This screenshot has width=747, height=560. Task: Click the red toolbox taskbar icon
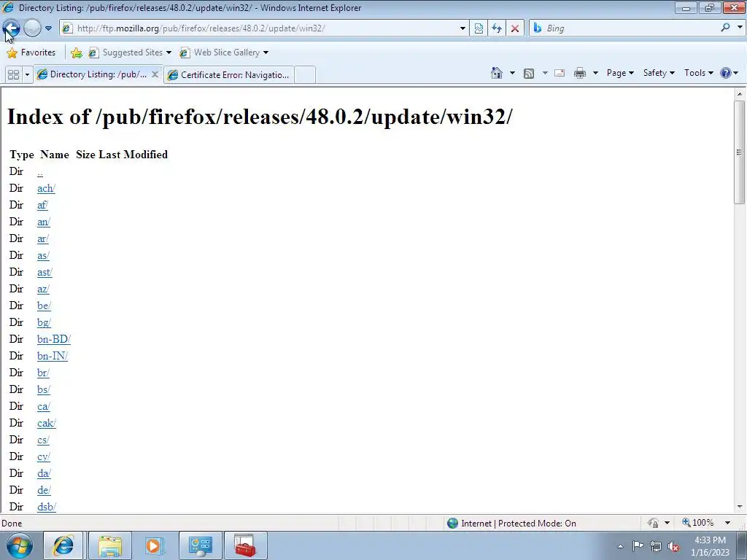(x=245, y=545)
